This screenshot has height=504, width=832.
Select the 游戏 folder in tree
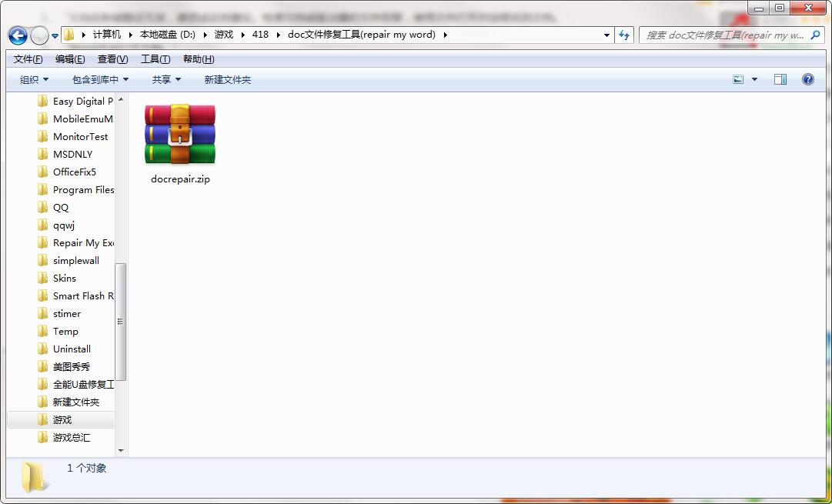click(x=61, y=420)
